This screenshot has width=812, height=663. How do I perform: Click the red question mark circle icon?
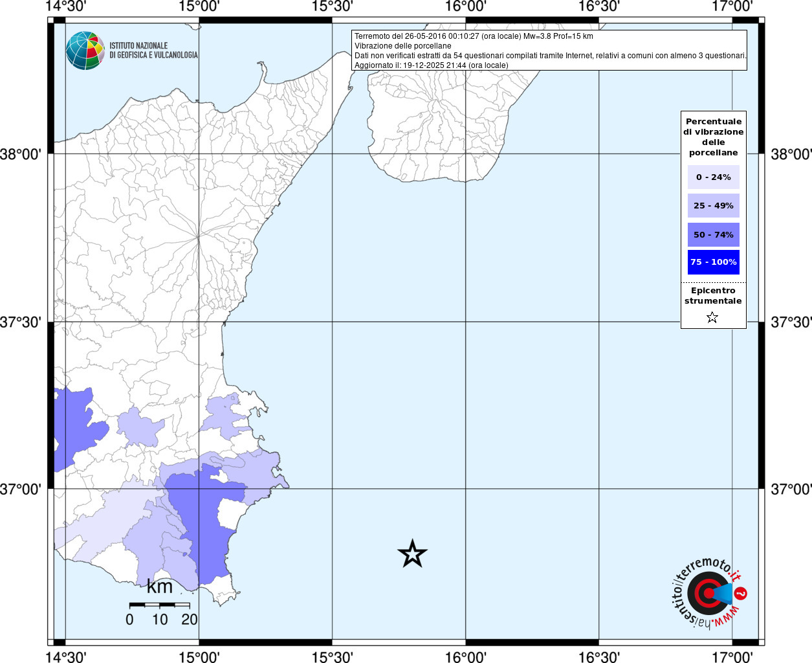coord(741,593)
